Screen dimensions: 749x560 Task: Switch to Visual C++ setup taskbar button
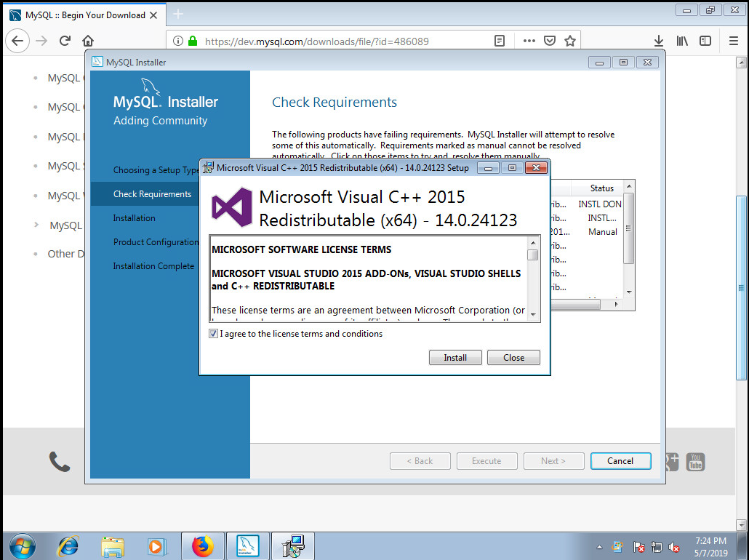click(x=293, y=546)
